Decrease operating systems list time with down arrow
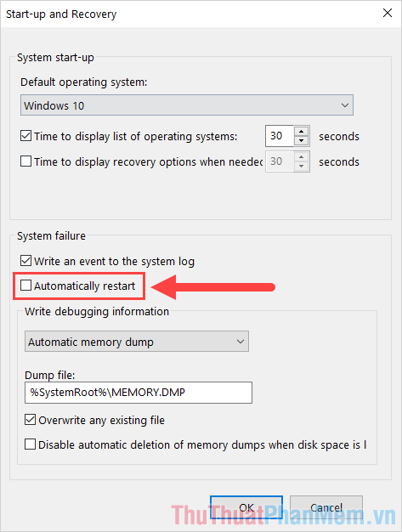Image resolution: width=402 pixels, height=532 pixels. point(301,141)
